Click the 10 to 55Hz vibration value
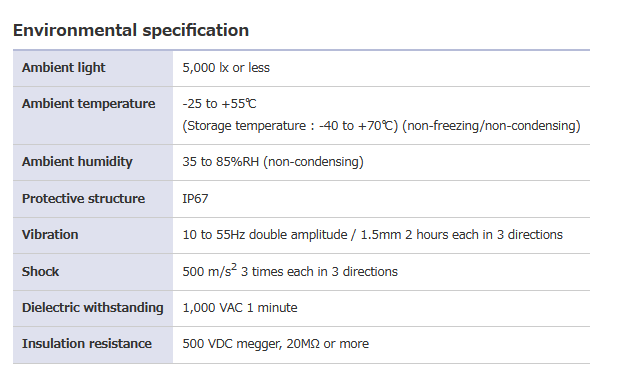The height and width of the screenshot is (392, 639). [372, 235]
